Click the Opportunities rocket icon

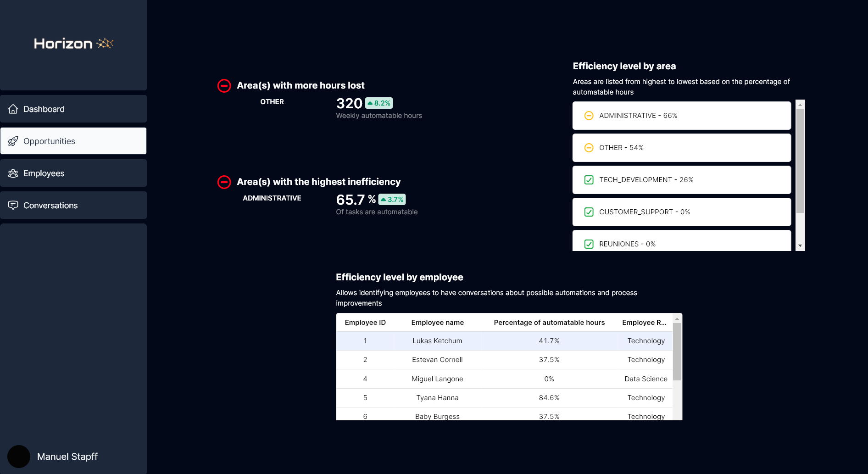pos(13,141)
